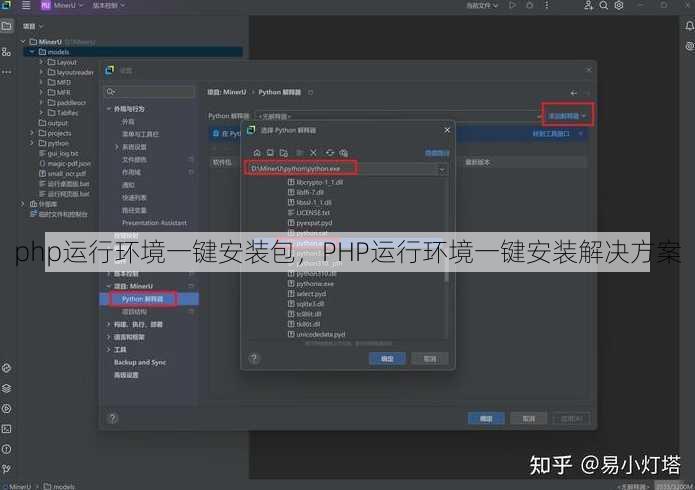Viewport: 695px width, 490px height.
Task: Select the paddleocr folder
Action: tap(67, 102)
